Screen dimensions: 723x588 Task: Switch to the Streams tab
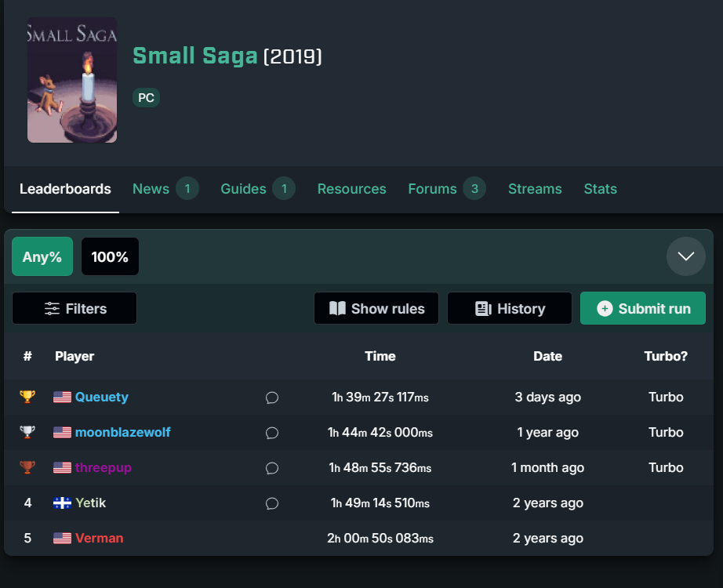pos(535,189)
